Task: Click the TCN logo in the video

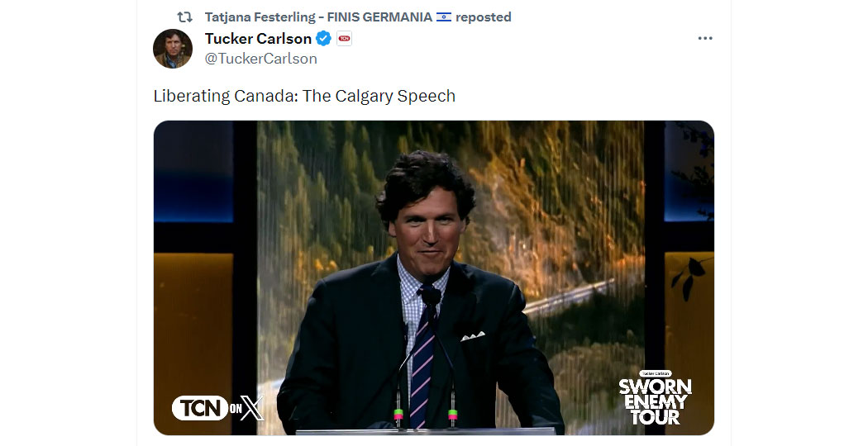Action: [x=200, y=408]
